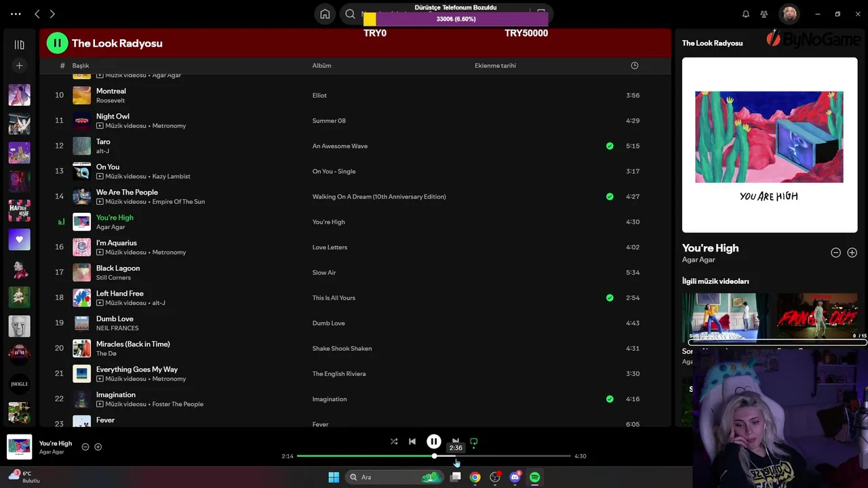This screenshot has width=868, height=488.
Task: Play the track Montreal
Action: point(111,91)
